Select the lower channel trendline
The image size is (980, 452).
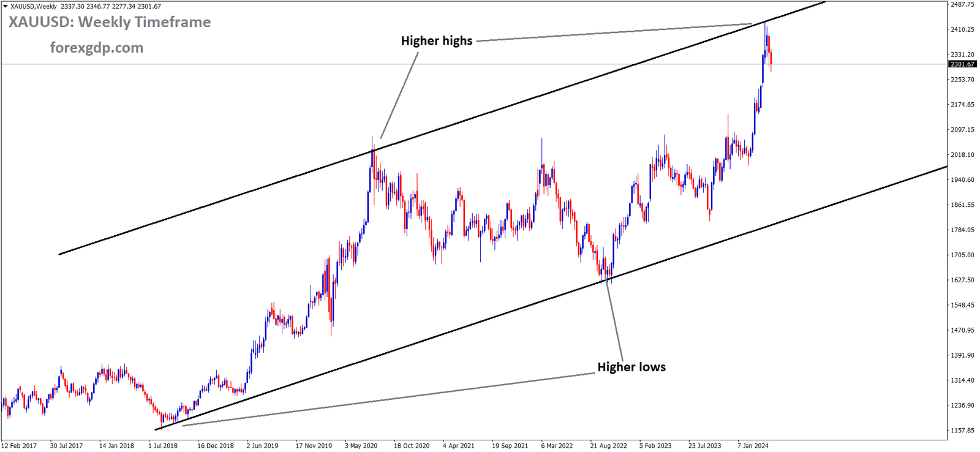click(x=551, y=298)
